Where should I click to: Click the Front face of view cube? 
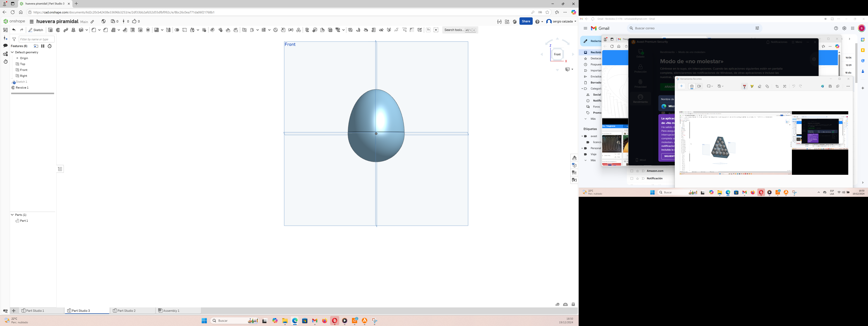tap(557, 54)
